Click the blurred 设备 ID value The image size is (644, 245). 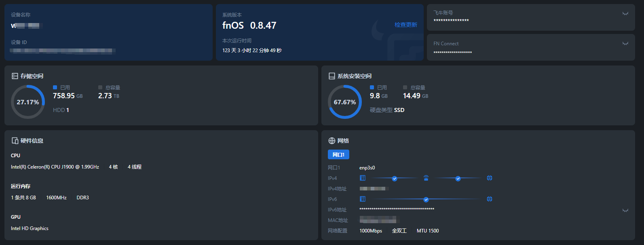pyautogui.click(x=63, y=51)
